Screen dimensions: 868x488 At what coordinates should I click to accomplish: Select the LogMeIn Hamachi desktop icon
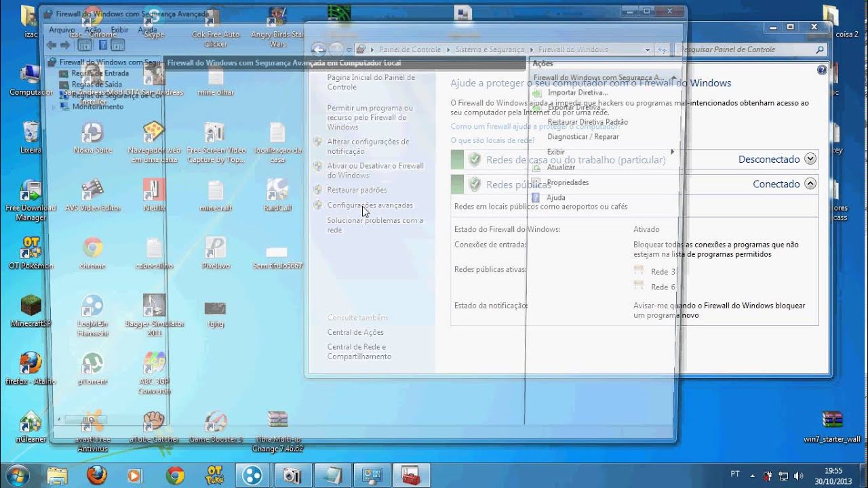(93, 315)
